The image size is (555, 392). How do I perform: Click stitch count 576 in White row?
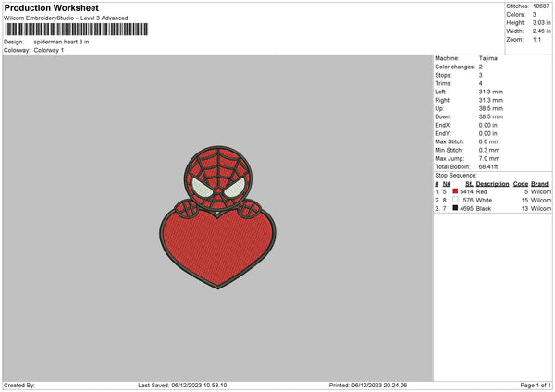pos(468,201)
